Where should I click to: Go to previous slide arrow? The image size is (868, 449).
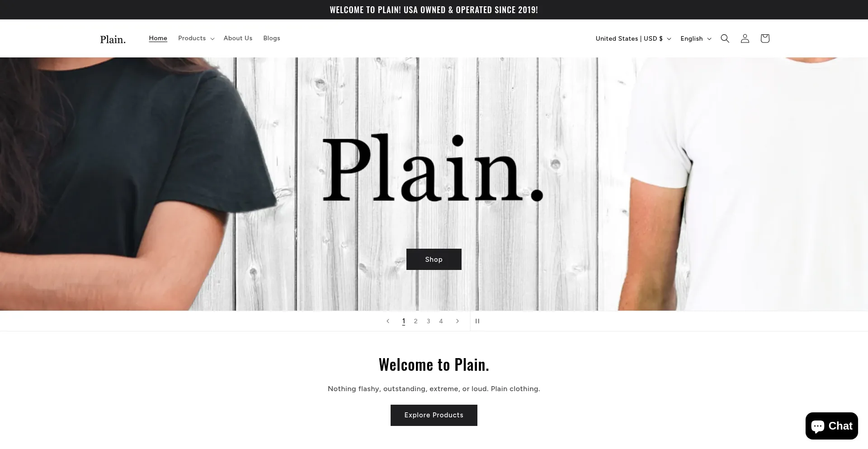pyautogui.click(x=388, y=321)
